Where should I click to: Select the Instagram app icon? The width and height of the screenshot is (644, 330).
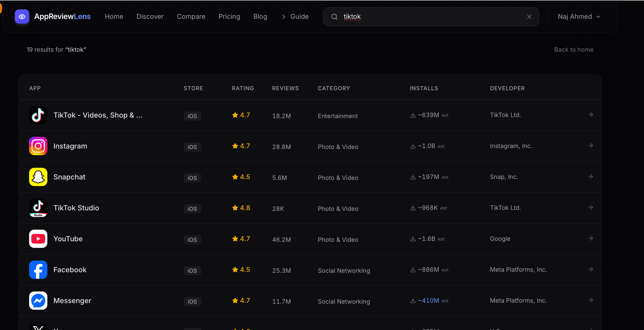38,146
